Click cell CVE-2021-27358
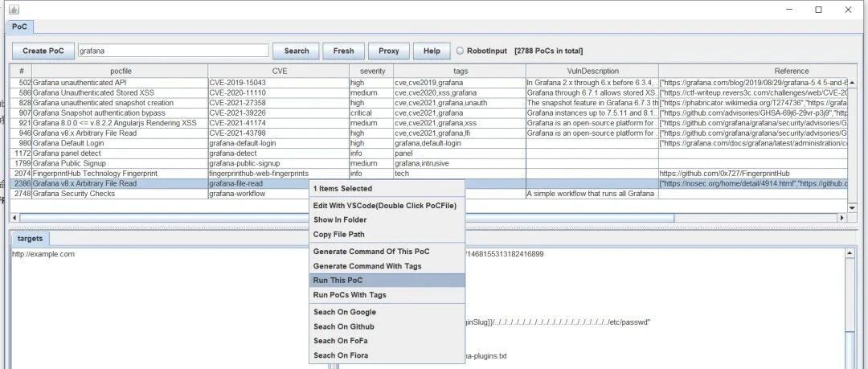The image size is (868, 369). [x=279, y=103]
